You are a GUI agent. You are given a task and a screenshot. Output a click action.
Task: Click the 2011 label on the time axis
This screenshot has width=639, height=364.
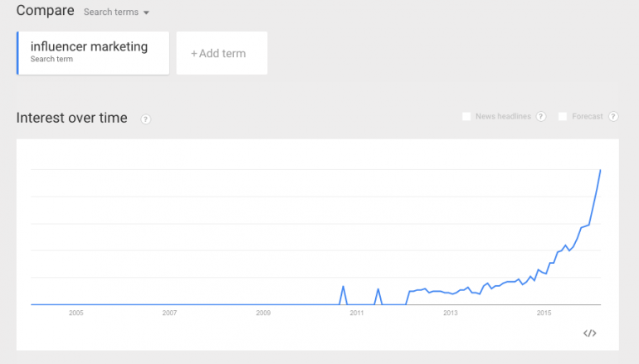(x=357, y=313)
